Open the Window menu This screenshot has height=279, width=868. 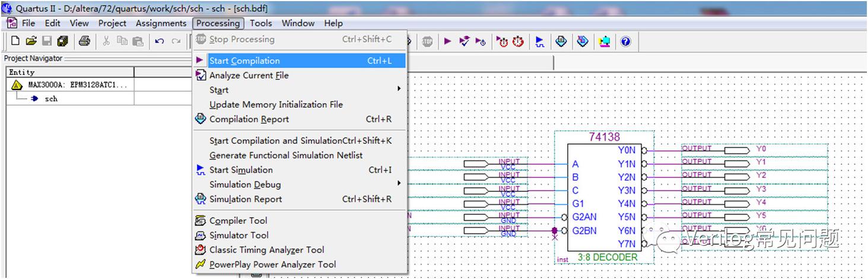[x=298, y=23]
